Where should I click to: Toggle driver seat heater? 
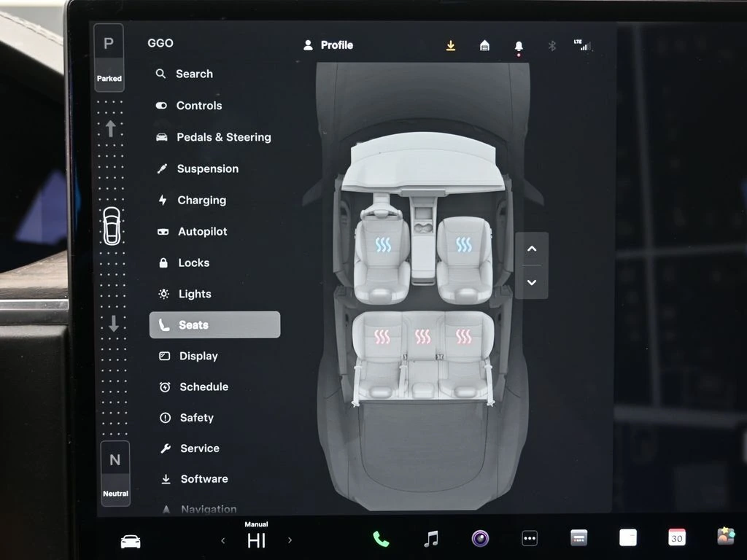(x=383, y=245)
